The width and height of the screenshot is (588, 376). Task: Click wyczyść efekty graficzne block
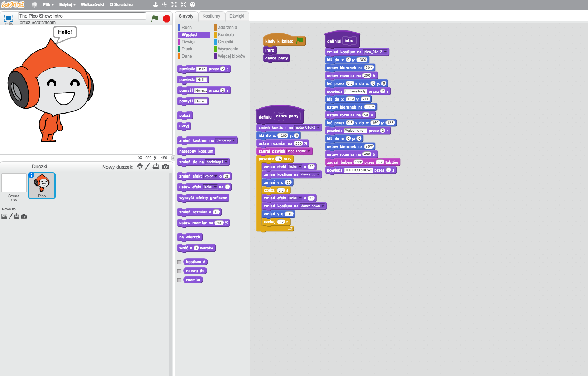pos(203,198)
